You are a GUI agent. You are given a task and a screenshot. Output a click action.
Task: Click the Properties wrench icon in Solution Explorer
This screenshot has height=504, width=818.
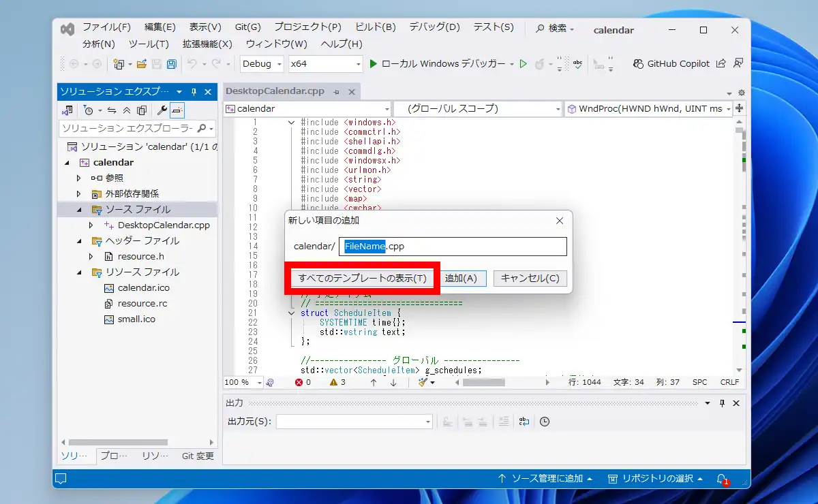tap(162, 110)
